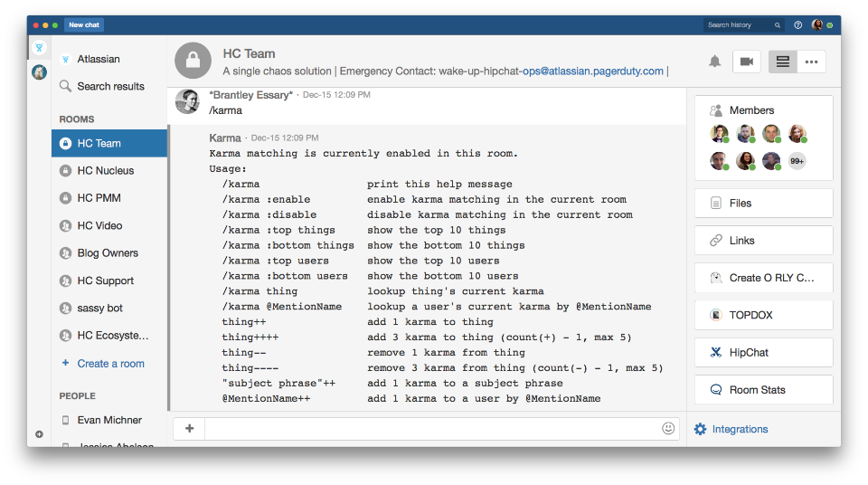
Task: Open chat with Evan Michner
Action: (x=109, y=420)
